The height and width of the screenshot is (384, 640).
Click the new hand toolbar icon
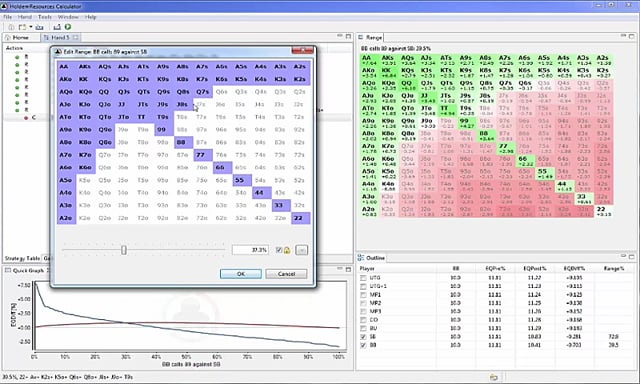tap(22, 27)
